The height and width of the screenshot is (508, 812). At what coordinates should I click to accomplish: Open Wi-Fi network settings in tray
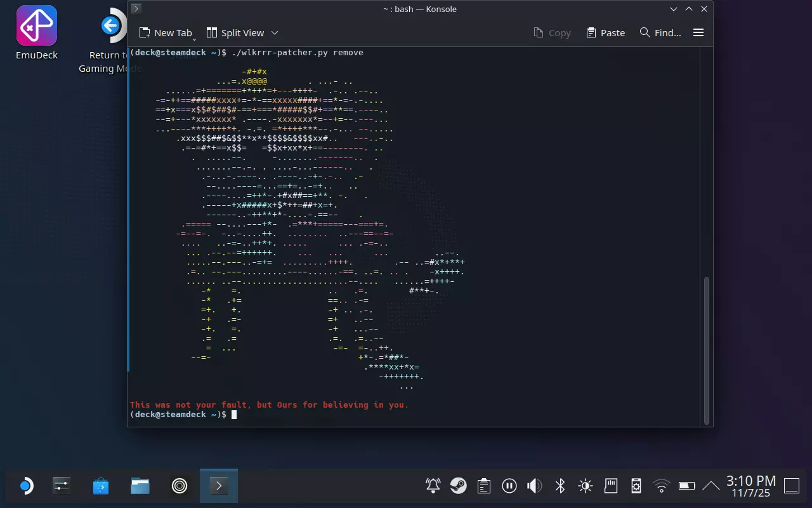[661, 486]
